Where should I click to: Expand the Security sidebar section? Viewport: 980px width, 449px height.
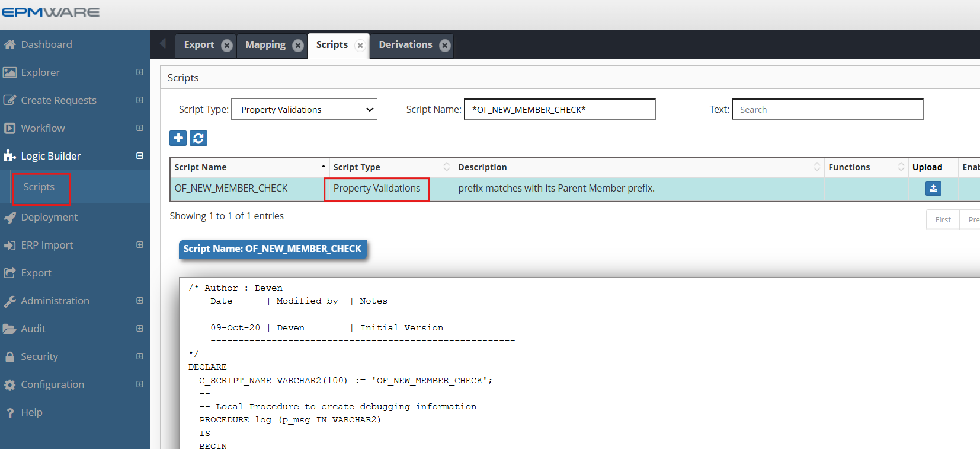[x=140, y=356]
